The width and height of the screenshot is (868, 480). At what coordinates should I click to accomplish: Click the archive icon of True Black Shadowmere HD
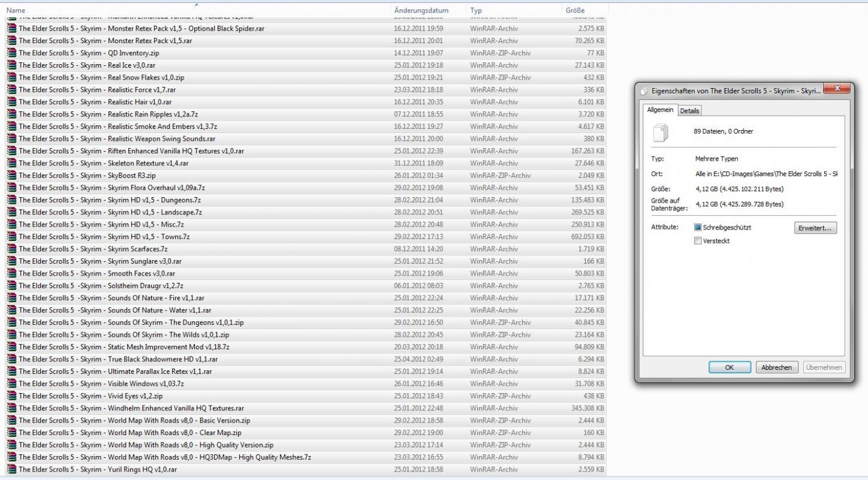[11, 359]
